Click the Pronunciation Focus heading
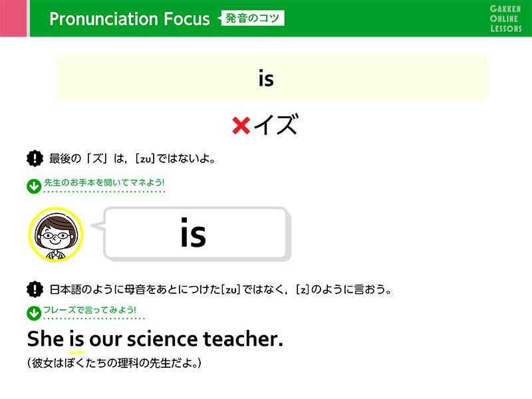Image resolution: width=532 pixels, height=399 pixels. (130, 19)
